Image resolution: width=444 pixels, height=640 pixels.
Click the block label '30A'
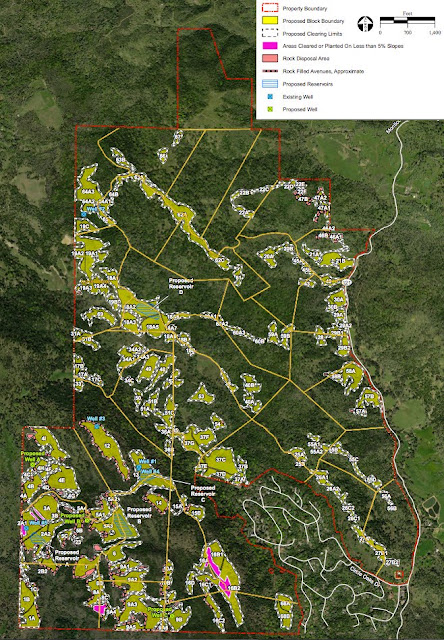(x=338, y=300)
